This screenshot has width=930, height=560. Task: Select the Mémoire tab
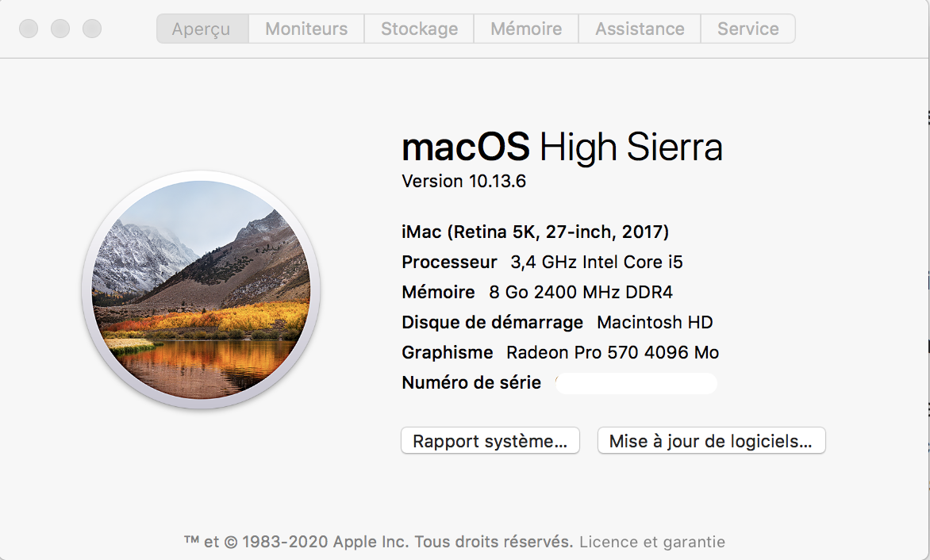tap(526, 29)
